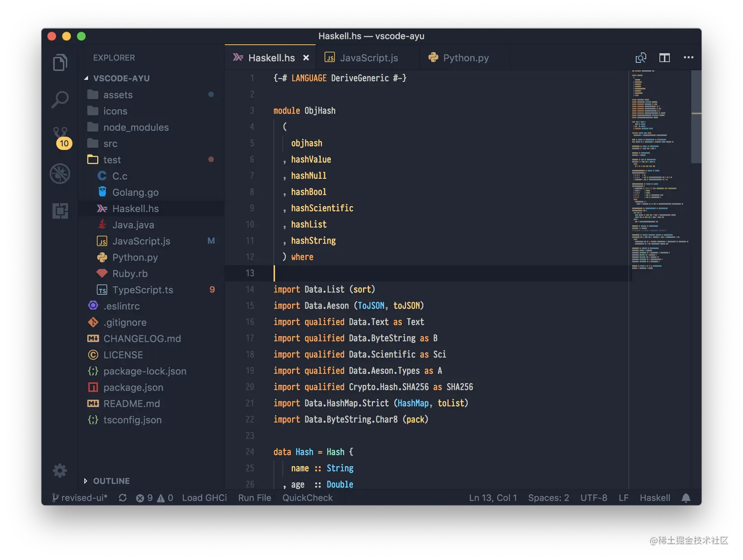This screenshot has width=743, height=560.
Task: Click the minimap code overview
Action: point(660,170)
